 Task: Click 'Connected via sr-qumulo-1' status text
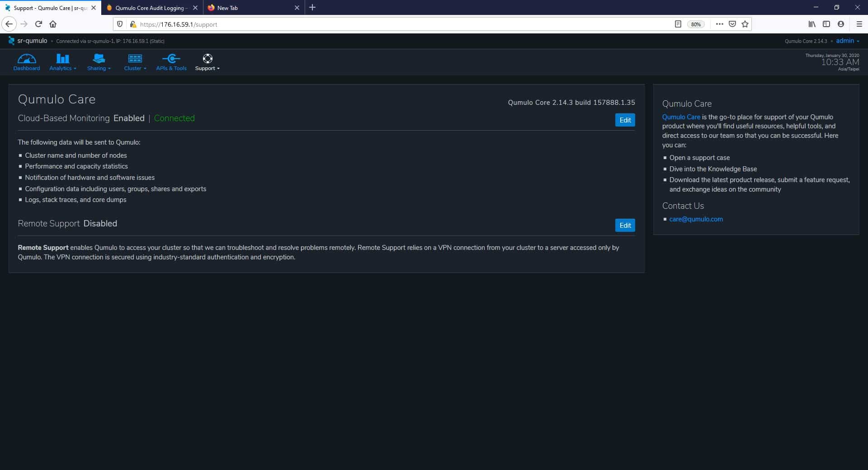coord(110,41)
